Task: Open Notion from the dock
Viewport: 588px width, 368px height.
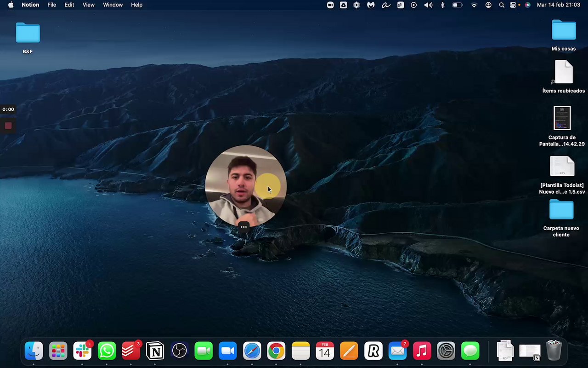Action: [155, 351]
